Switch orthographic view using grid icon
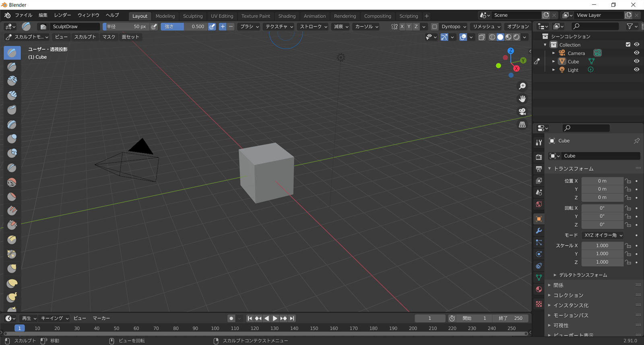The width and height of the screenshot is (644, 345). [522, 125]
